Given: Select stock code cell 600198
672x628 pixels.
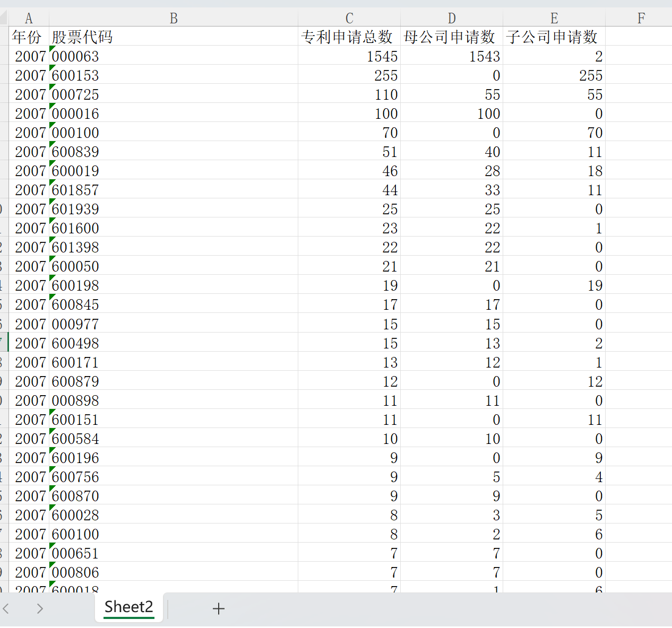Looking at the screenshot, I should pos(174,284).
